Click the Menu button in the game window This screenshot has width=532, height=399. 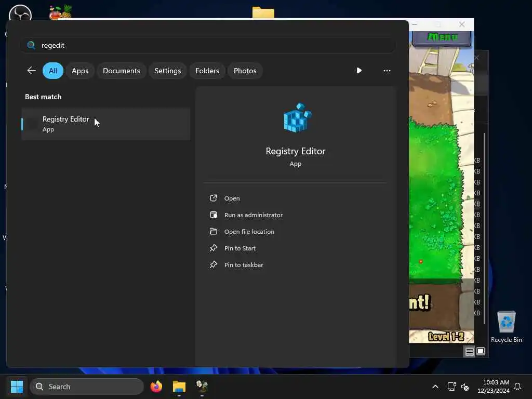tap(442, 38)
